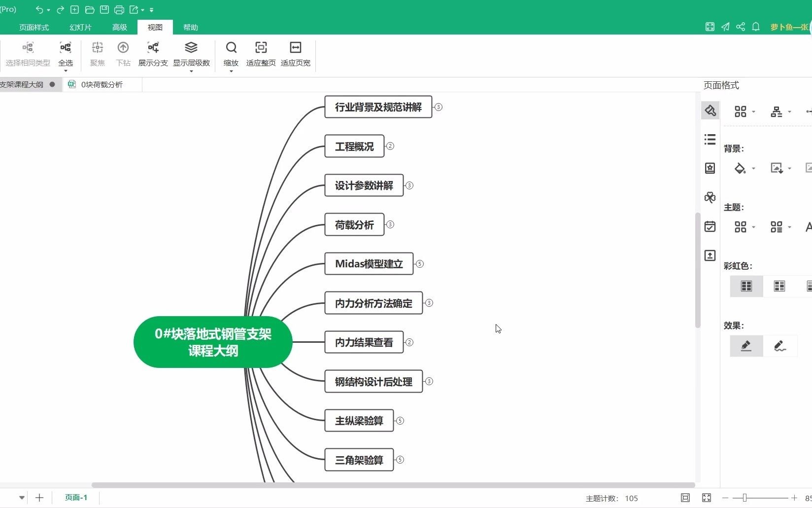Select second rainbow color grid option

tap(779, 286)
